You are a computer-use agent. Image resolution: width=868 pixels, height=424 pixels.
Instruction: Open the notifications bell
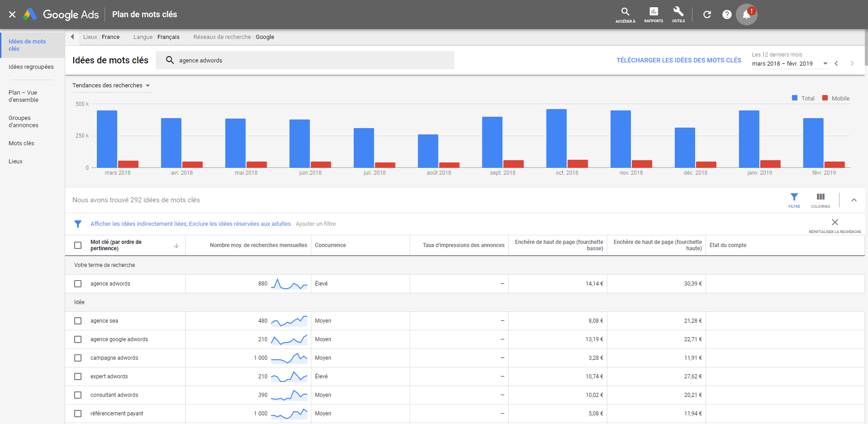[x=747, y=14]
